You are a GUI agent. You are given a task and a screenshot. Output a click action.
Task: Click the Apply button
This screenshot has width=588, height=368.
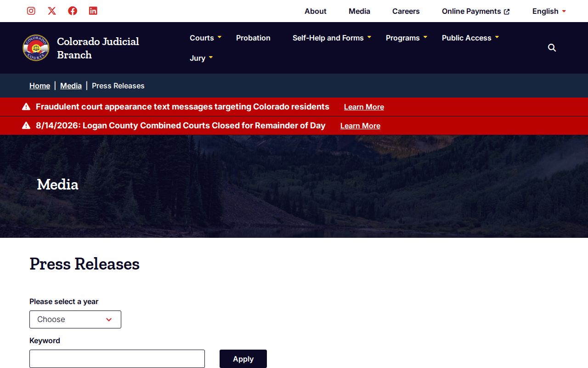click(243, 359)
